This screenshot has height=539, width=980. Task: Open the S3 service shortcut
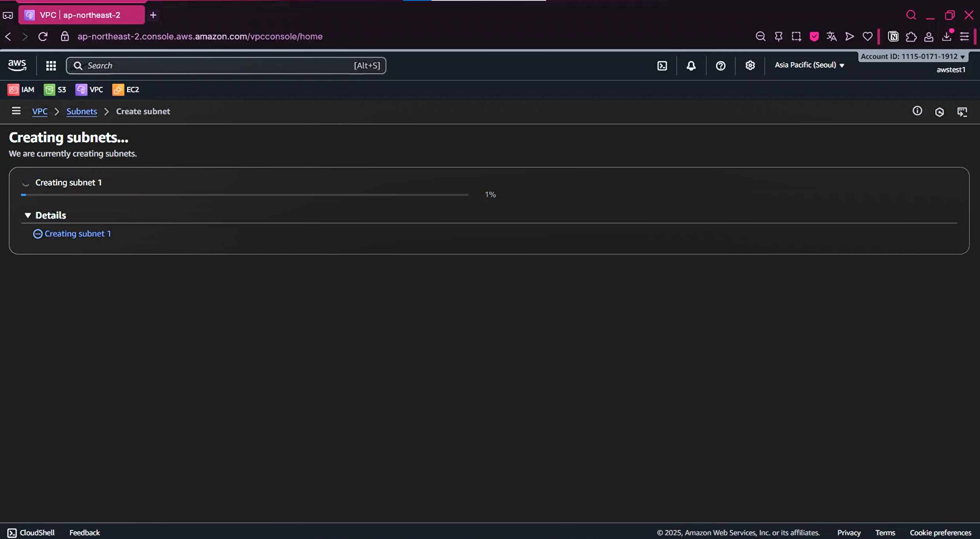[x=55, y=90]
